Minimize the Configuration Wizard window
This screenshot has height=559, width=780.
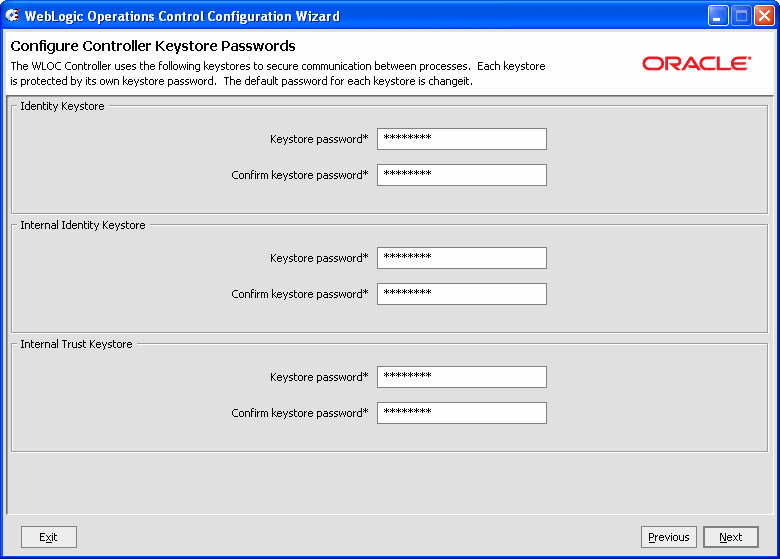pyautogui.click(x=718, y=16)
